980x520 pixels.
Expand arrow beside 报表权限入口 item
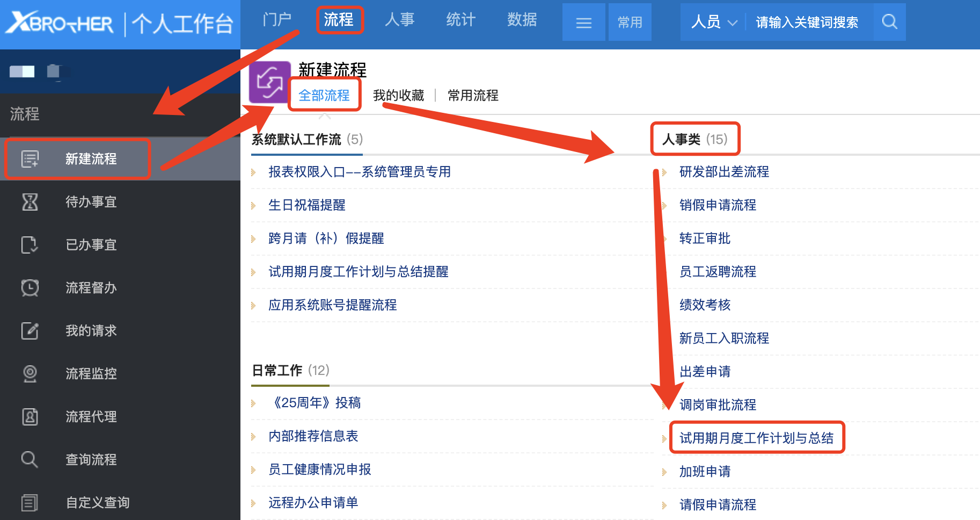click(x=253, y=172)
